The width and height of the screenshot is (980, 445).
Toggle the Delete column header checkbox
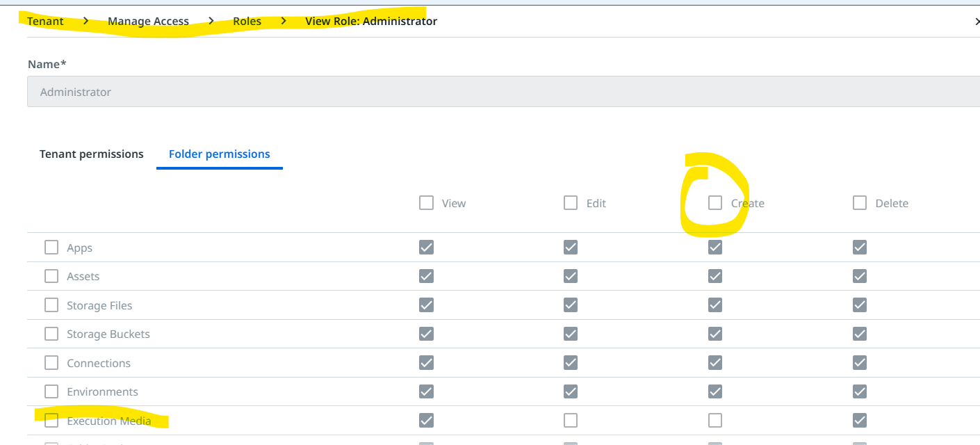(x=859, y=202)
